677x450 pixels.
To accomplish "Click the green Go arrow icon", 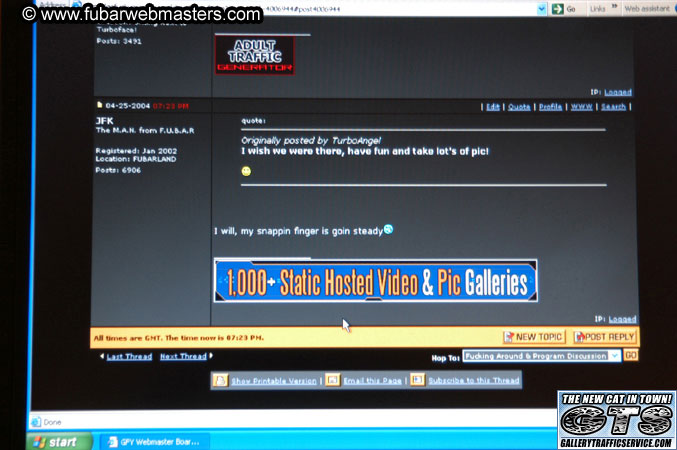I will point(556,8).
